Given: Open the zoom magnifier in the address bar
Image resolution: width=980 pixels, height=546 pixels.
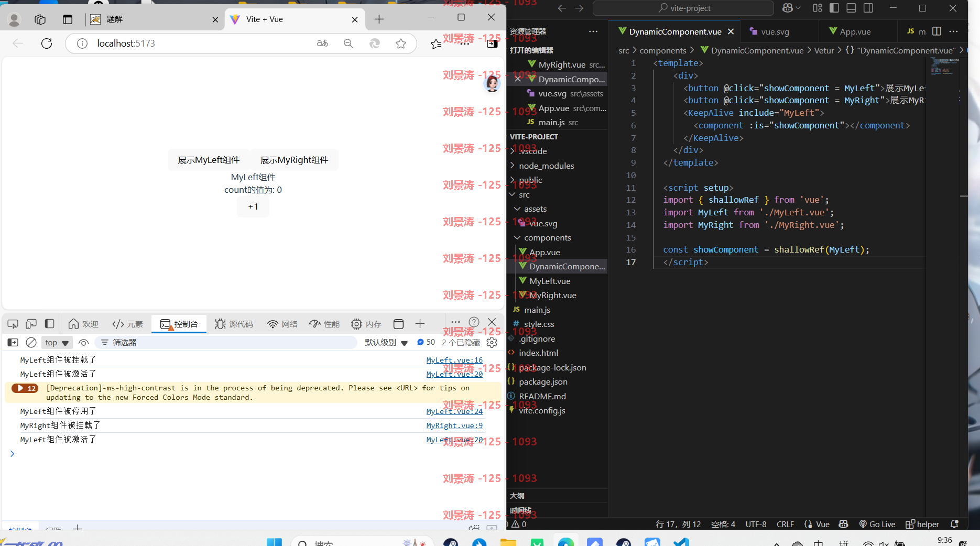Looking at the screenshot, I should (x=349, y=43).
